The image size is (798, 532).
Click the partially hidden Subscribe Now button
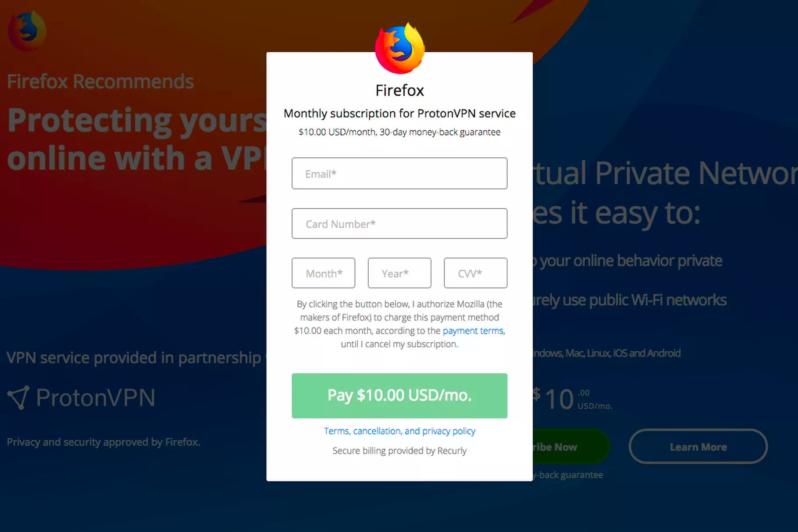point(571,446)
